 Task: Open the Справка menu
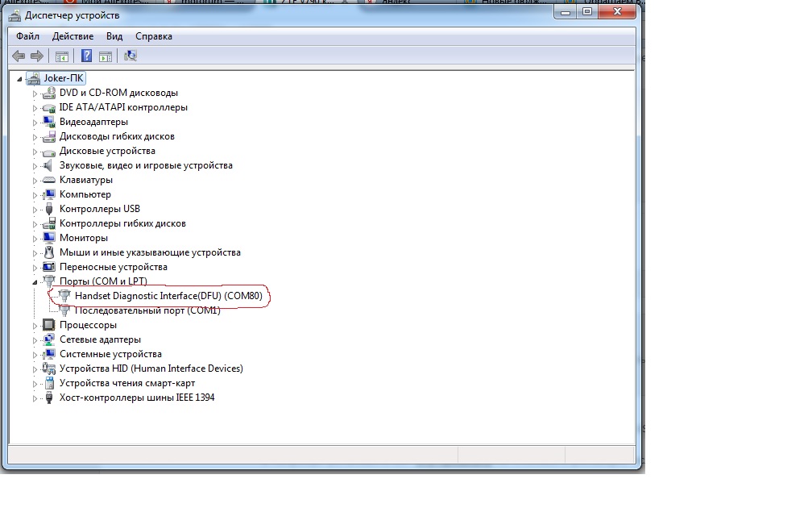coord(154,36)
